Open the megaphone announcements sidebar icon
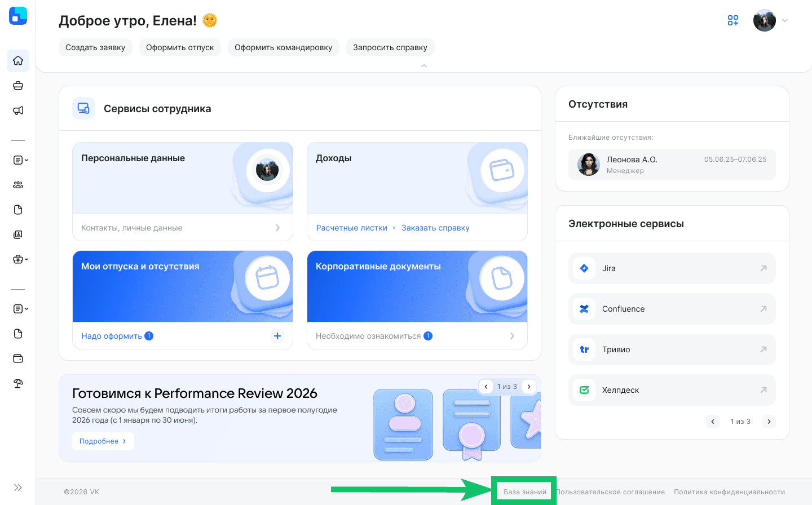 [x=18, y=110]
